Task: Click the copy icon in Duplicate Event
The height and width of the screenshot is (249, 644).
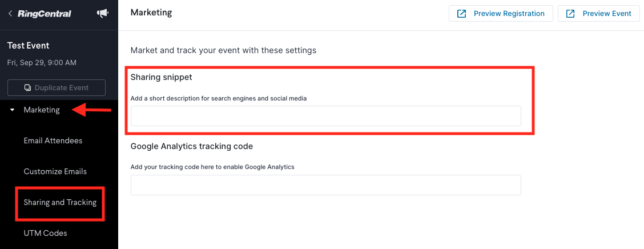Action: [x=27, y=87]
